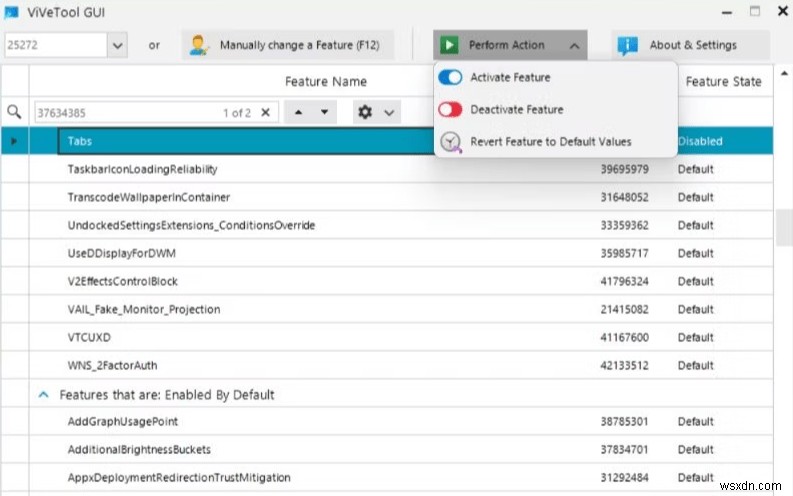Click the Deactivate Feature toggle icon
Screen dimensions: 793x496
pos(450,109)
